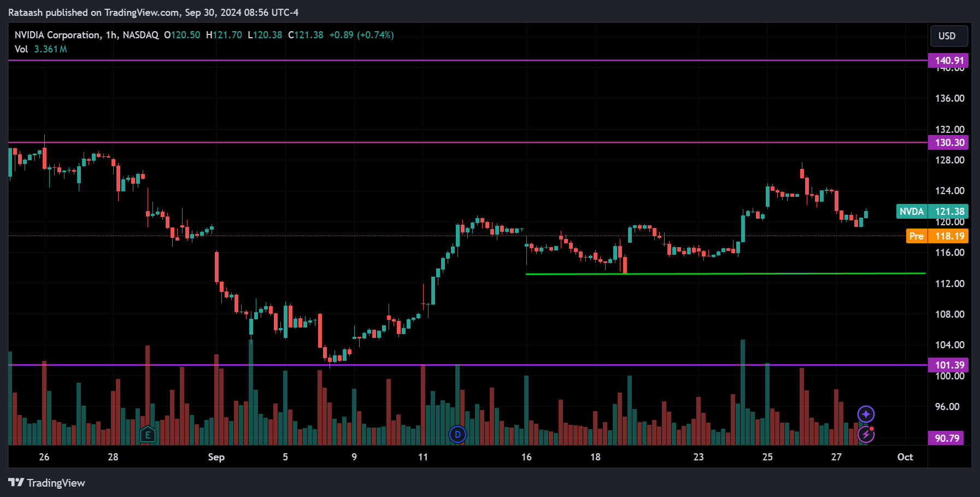Click the 11 date label on time axis
980x497 pixels.
pos(423,457)
